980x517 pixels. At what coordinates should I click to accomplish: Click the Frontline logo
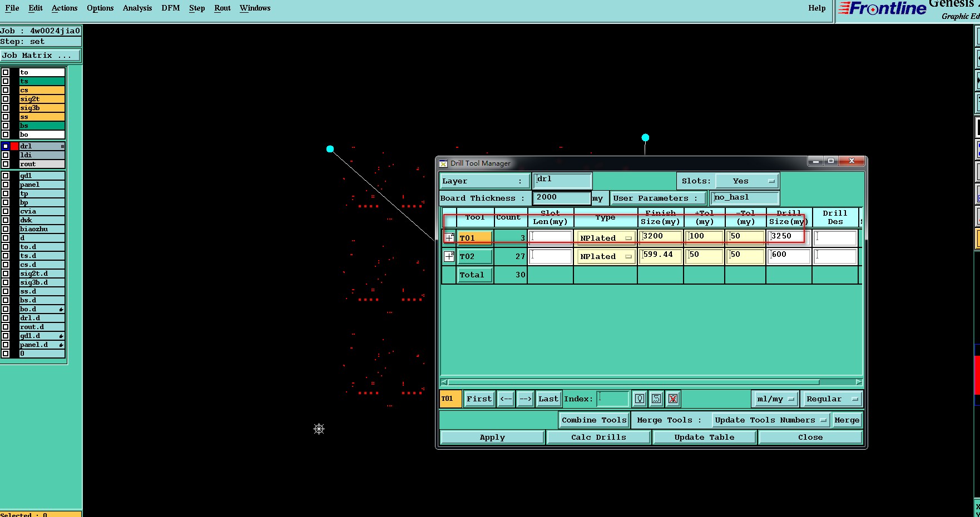coord(882,9)
